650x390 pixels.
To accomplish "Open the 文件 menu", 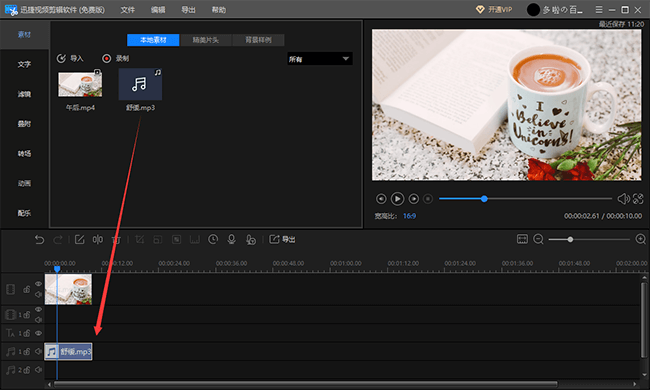I will coord(128,10).
